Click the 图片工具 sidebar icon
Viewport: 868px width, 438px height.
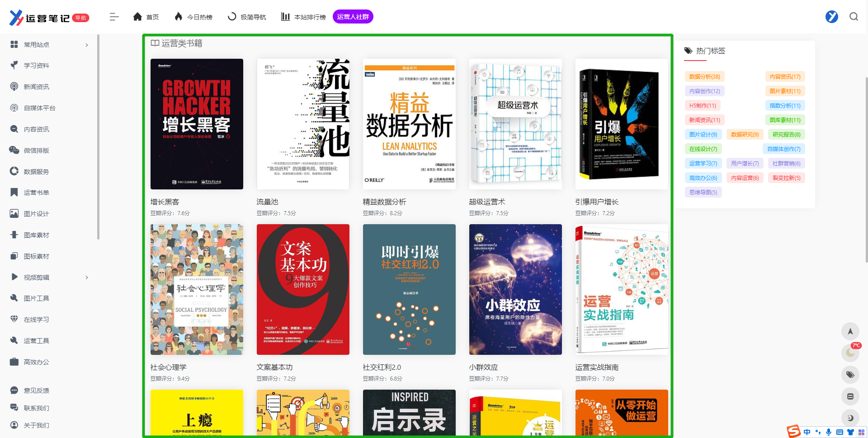[x=14, y=298]
